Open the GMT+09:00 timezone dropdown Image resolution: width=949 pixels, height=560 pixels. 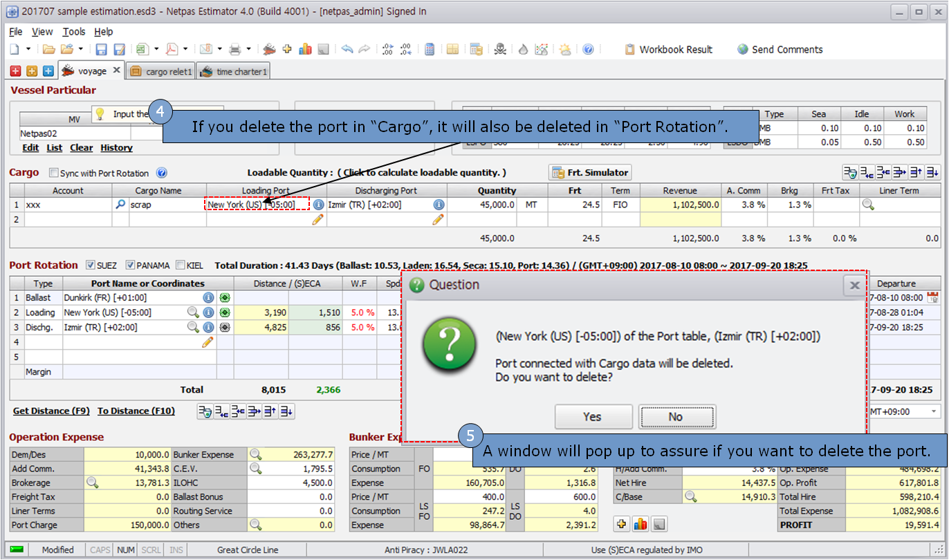935,411
